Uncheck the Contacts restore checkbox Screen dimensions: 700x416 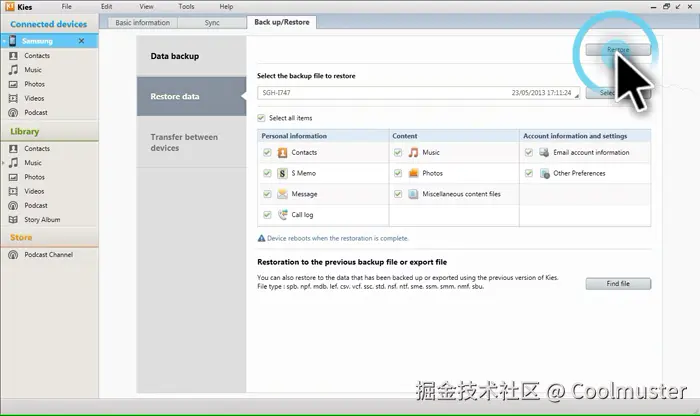(267, 152)
